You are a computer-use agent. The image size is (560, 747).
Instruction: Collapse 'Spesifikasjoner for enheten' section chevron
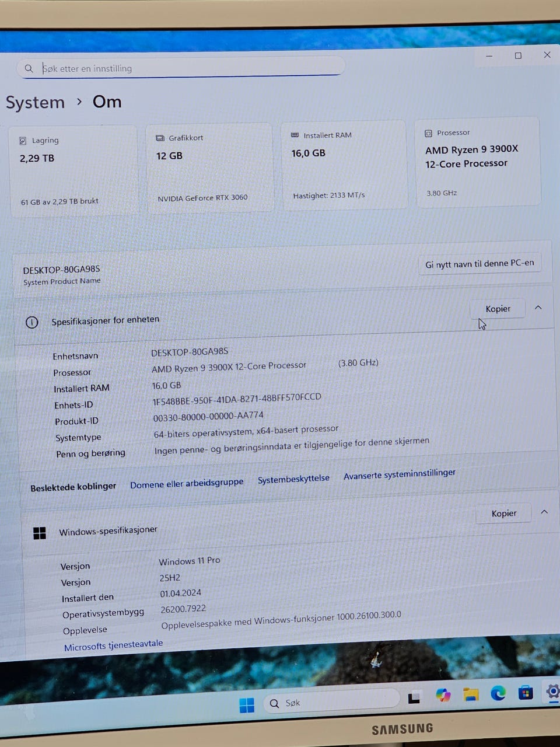(x=538, y=307)
